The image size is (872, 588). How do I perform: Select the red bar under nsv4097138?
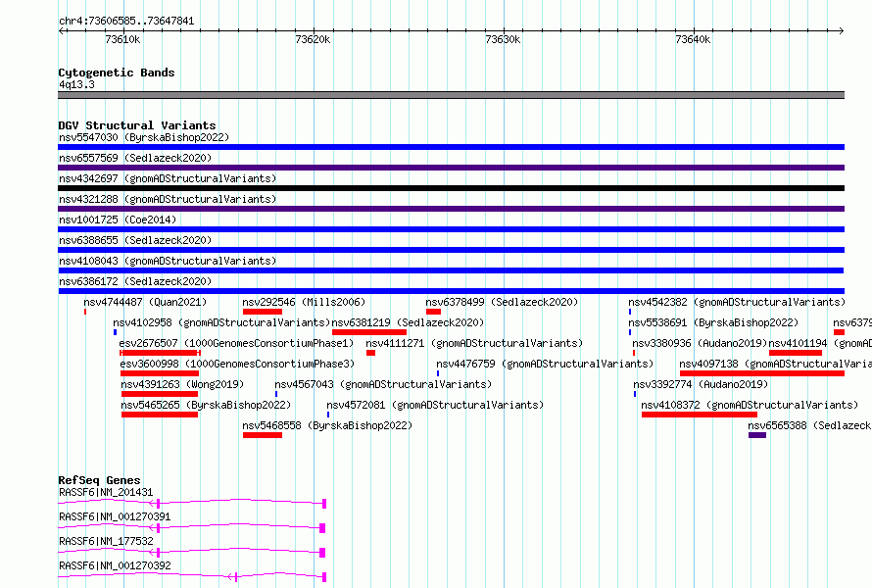[762, 373]
